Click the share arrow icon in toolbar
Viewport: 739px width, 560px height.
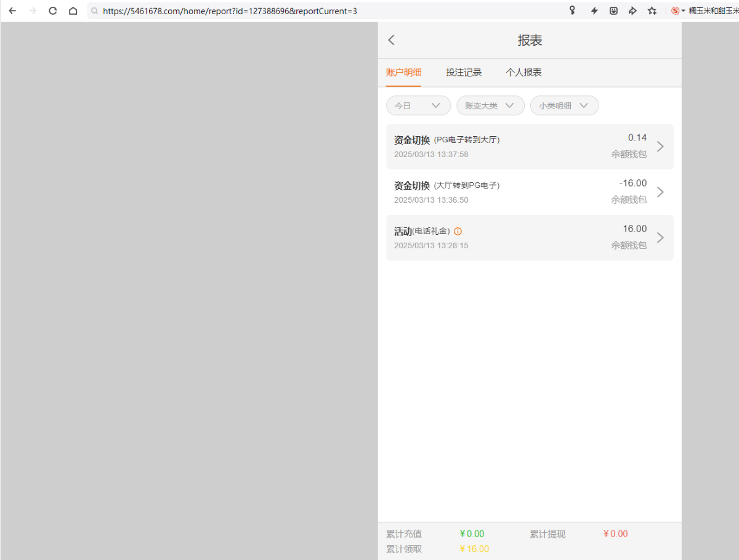pyautogui.click(x=632, y=10)
